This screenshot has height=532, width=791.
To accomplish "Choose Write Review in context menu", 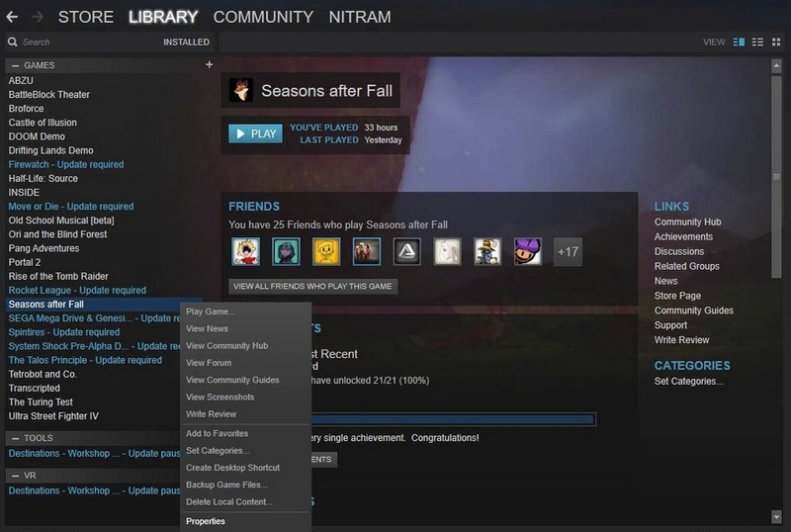I will (x=245, y=414).
